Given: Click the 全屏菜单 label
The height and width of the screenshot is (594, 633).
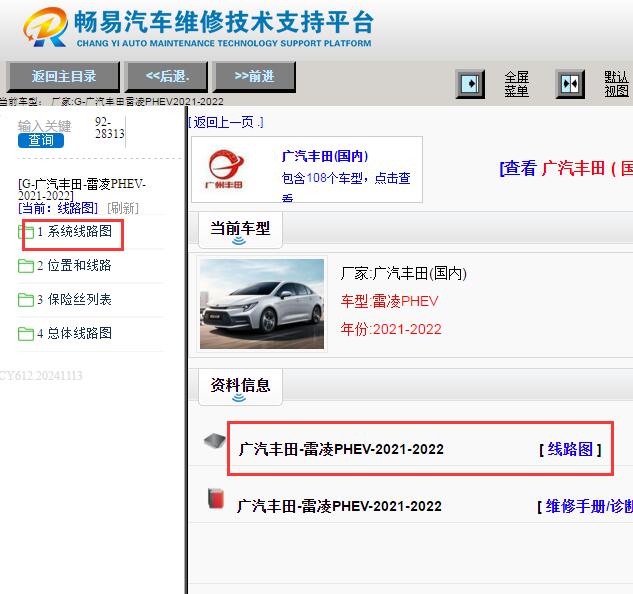Looking at the screenshot, I should tap(516, 84).
